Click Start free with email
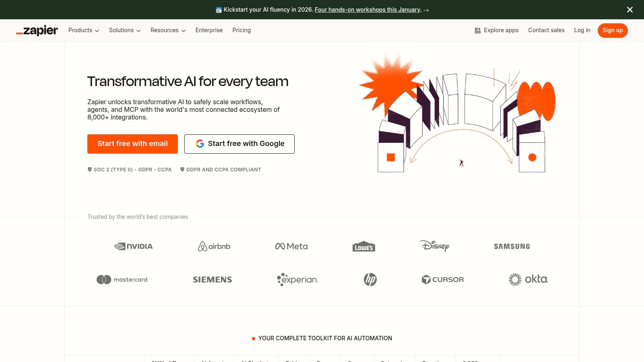Screen dimensions: 644x362 click(132, 144)
